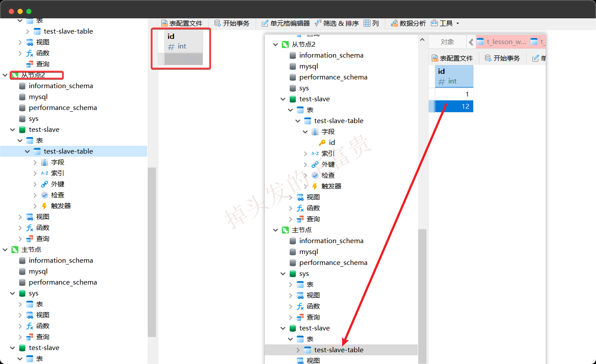The width and height of the screenshot is (596, 364).
Task: Collapse sys chevron under 主节点 in left sidebar
Action: (13, 293)
